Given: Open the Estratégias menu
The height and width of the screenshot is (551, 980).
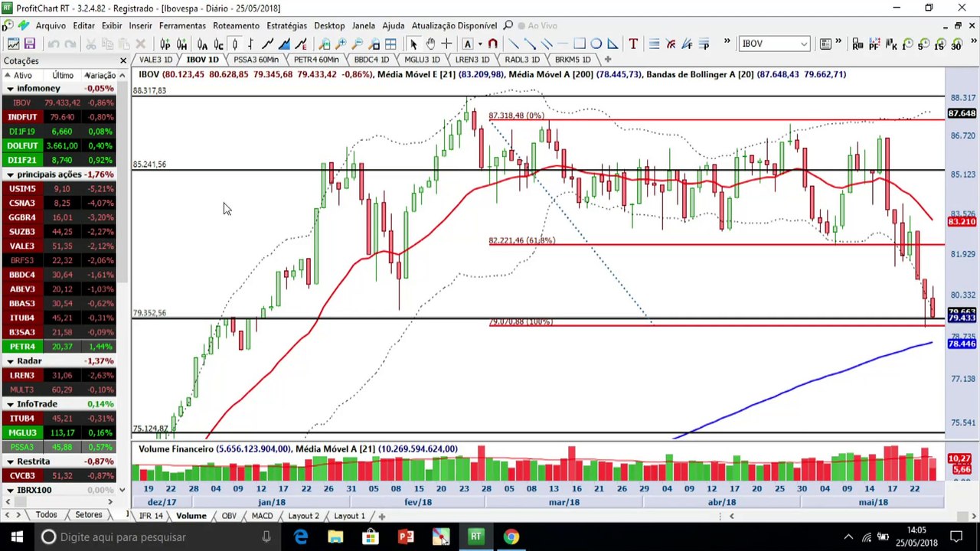Looking at the screenshot, I should click(x=286, y=25).
